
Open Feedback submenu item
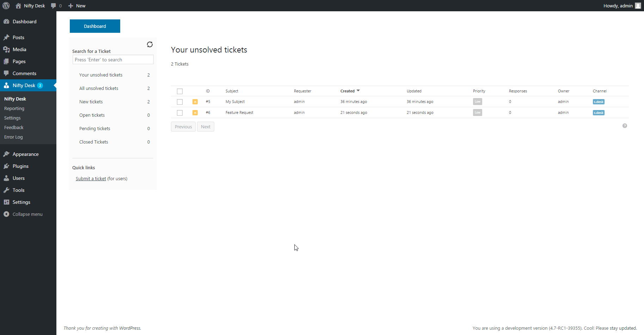14,128
